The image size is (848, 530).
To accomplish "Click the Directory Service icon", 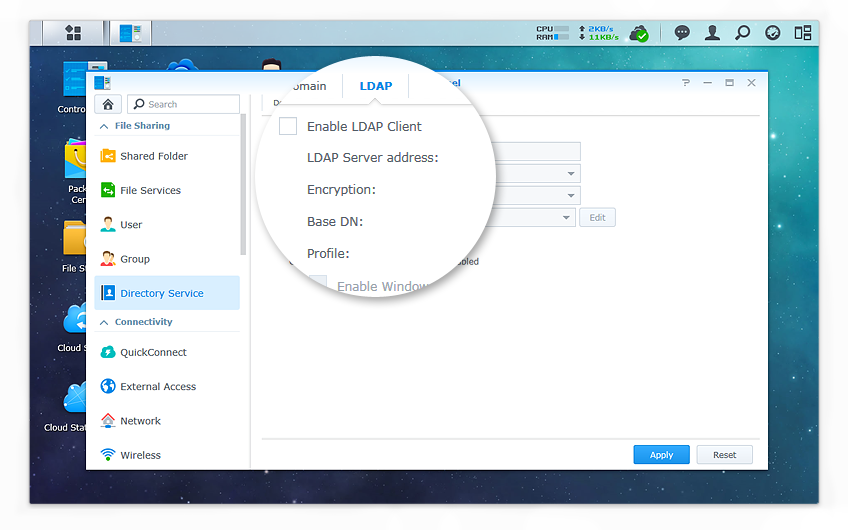I will (108, 293).
